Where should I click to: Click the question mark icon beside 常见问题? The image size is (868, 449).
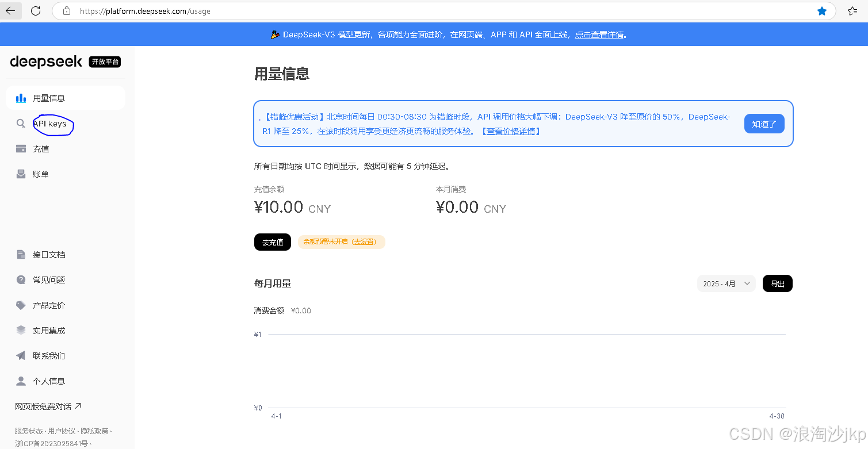click(x=21, y=280)
